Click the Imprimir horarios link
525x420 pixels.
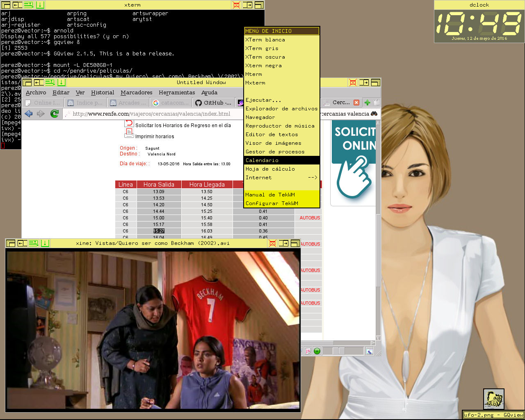155,137
